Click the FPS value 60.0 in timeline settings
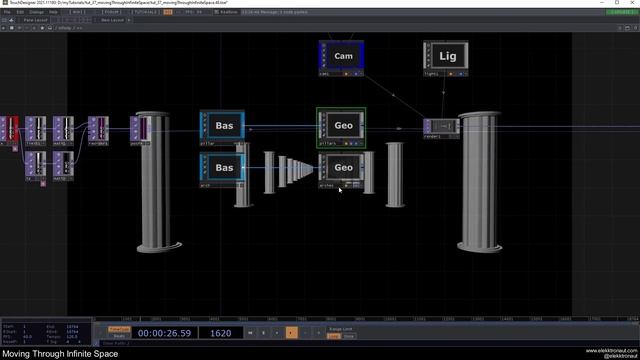640x360 pixels. [x=27, y=337]
